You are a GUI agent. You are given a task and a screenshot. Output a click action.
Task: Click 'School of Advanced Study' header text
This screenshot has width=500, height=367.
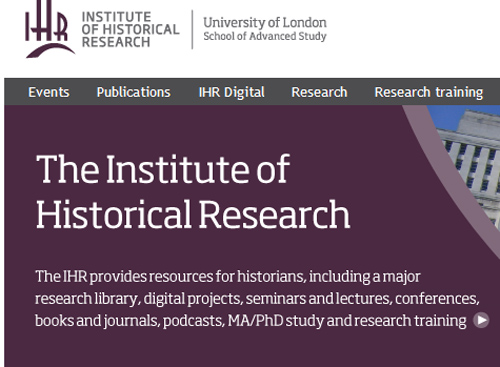point(265,36)
